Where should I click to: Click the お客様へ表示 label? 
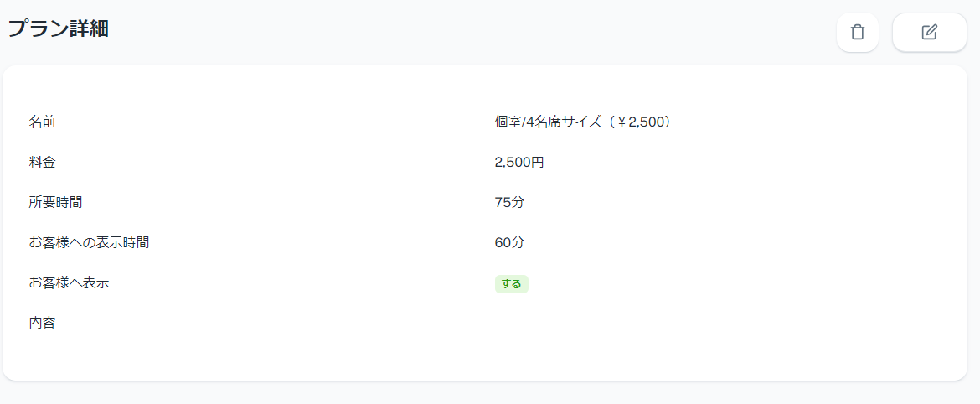tap(70, 282)
